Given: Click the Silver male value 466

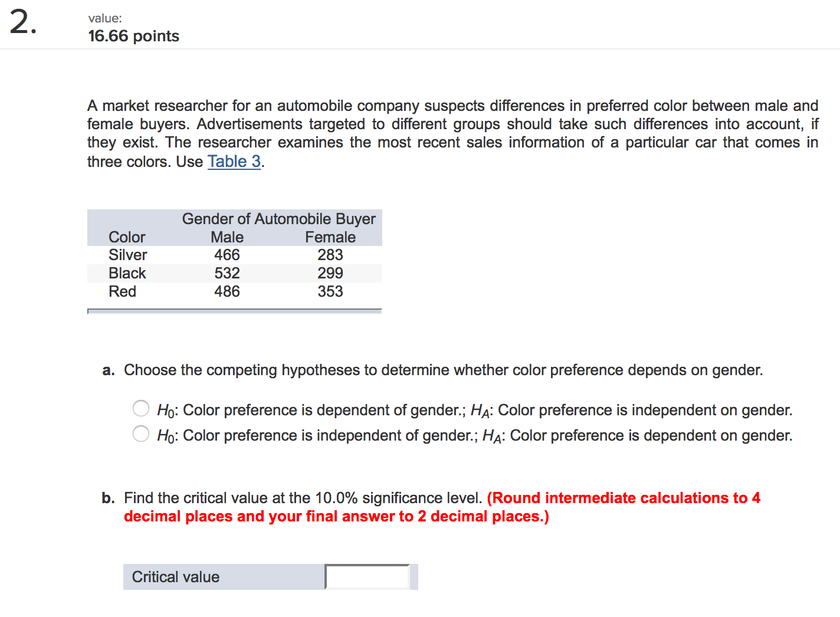Looking at the screenshot, I should (x=227, y=255).
